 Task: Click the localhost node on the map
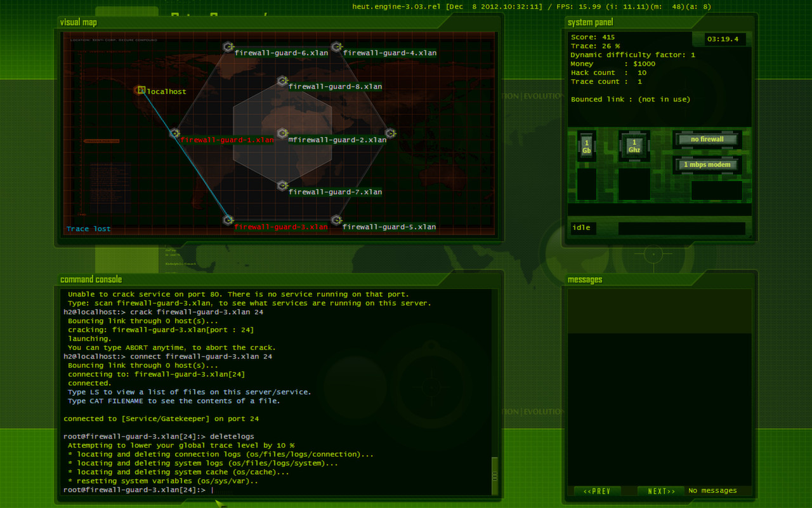(140, 90)
